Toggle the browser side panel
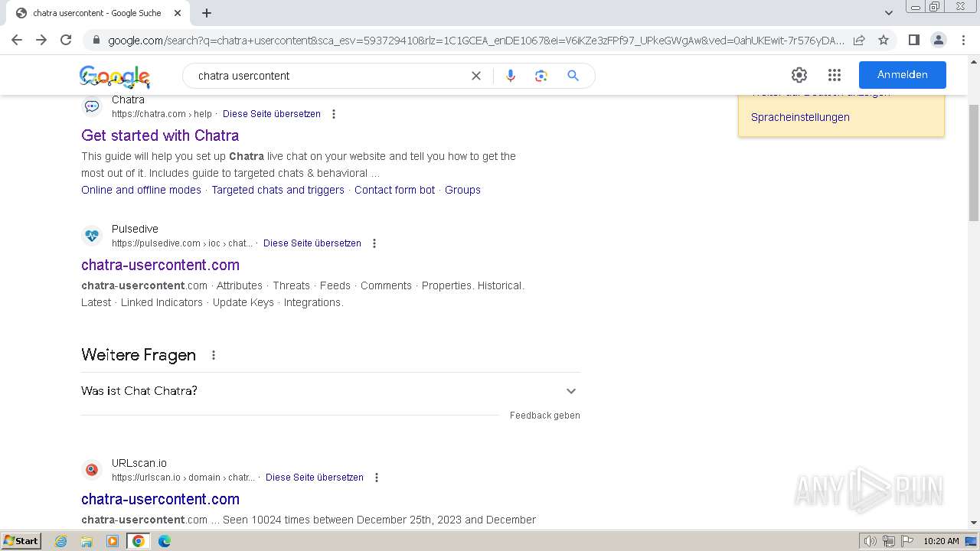980x551 pixels. click(x=913, y=40)
